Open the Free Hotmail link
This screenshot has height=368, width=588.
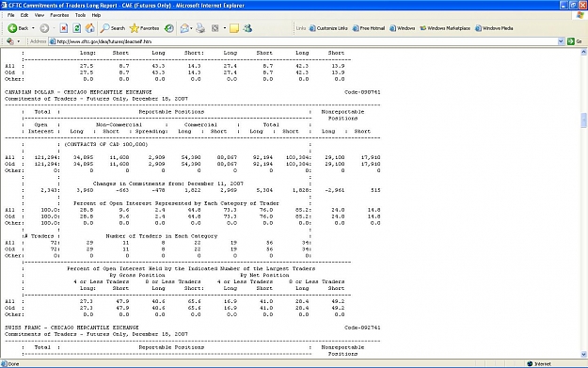(369, 28)
